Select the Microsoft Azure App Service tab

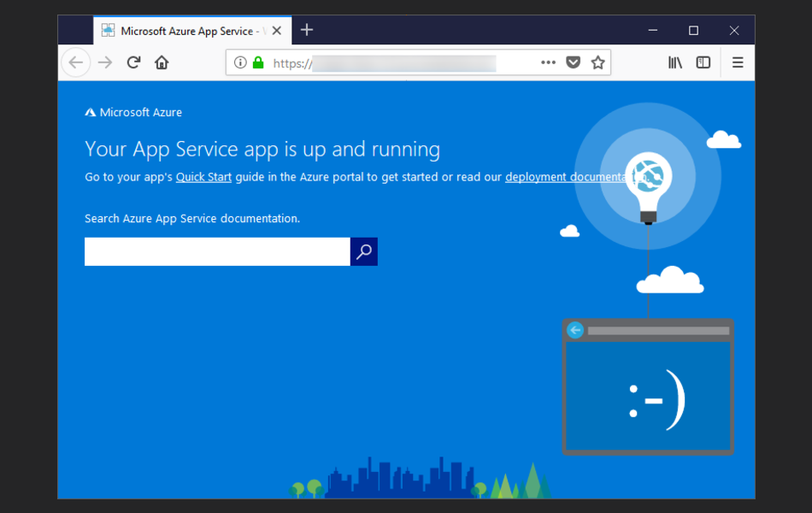tap(184, 30)
